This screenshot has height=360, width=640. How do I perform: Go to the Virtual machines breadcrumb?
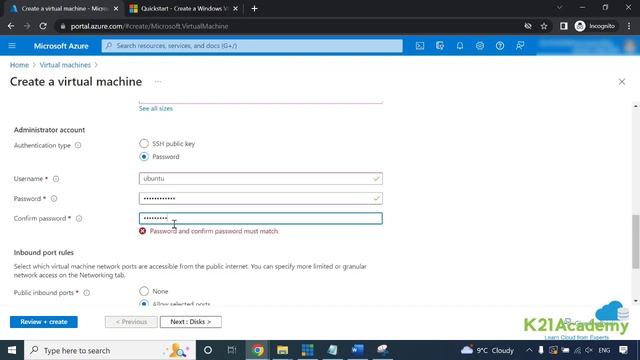point(65,65)
